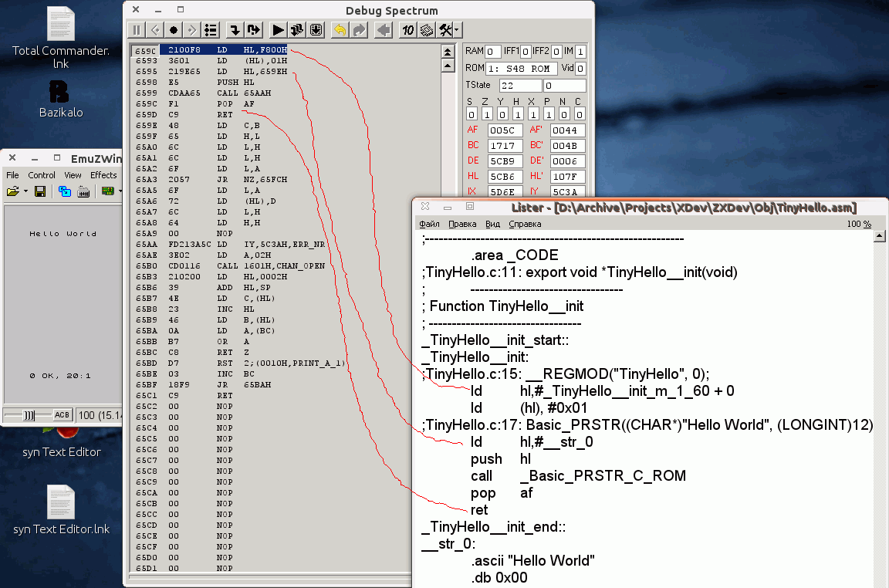Click the yellow undo arrow icon

(x=340, y=30)
